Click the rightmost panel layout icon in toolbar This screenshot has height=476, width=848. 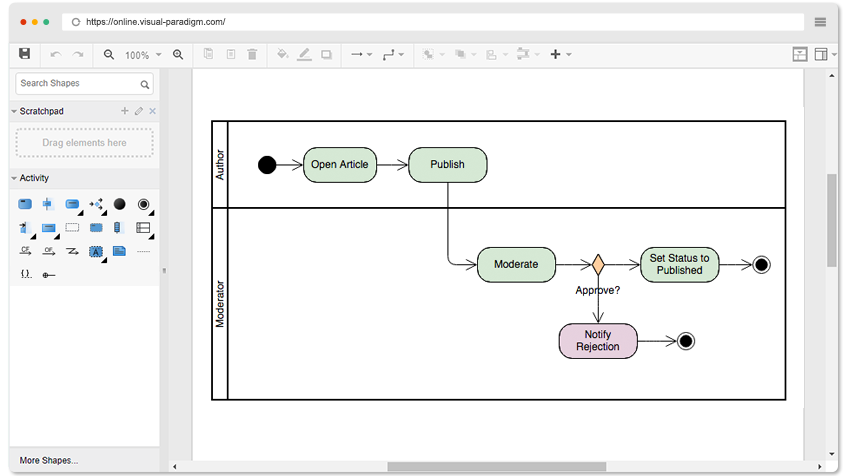(x=821, y=54)
